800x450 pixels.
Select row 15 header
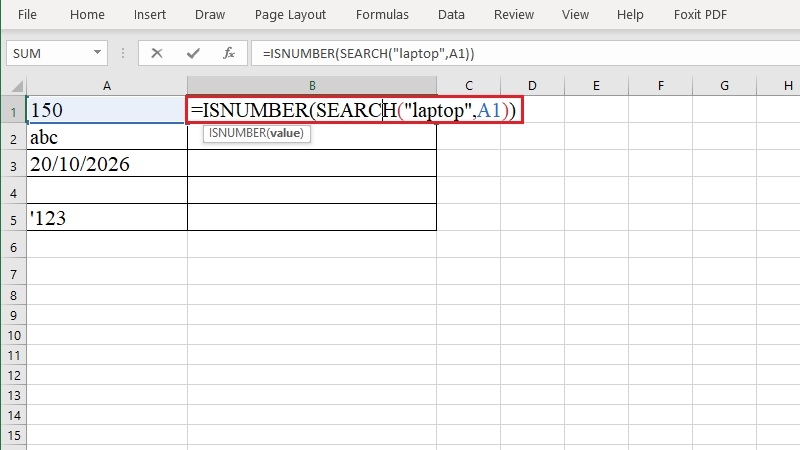(14, 435)
